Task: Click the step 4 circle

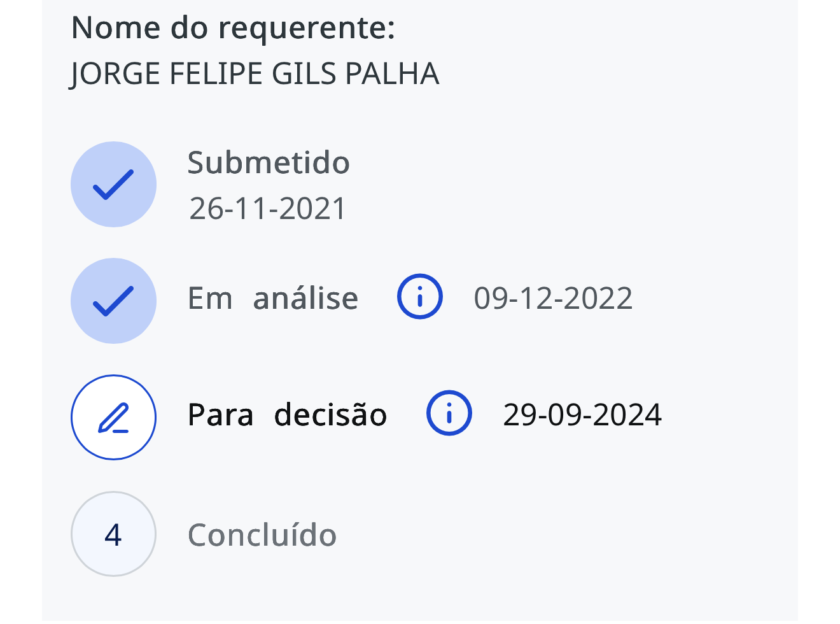Action: (113, 534)
